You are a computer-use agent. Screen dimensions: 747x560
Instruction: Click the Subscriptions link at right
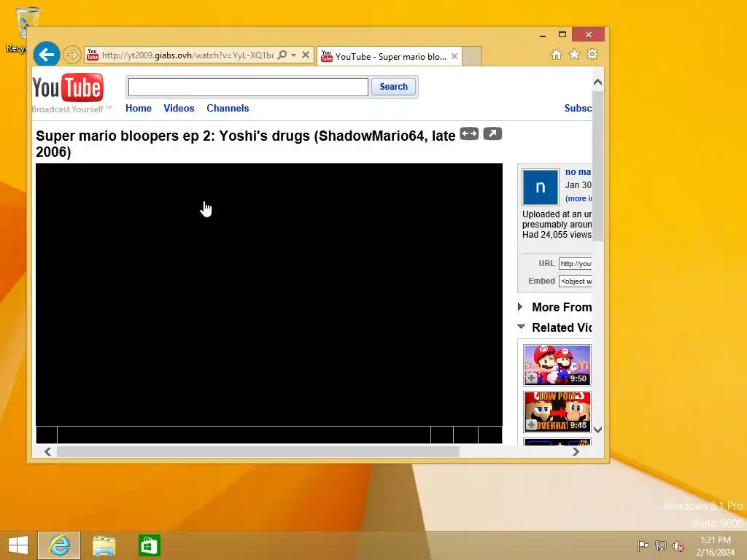[578, 108]
